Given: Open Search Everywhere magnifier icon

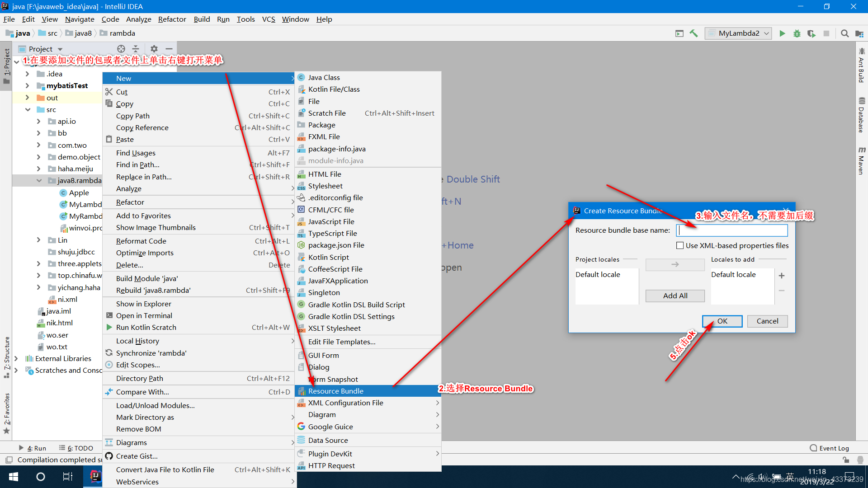Looking at the screenshot, I should (x=844, y=33).
